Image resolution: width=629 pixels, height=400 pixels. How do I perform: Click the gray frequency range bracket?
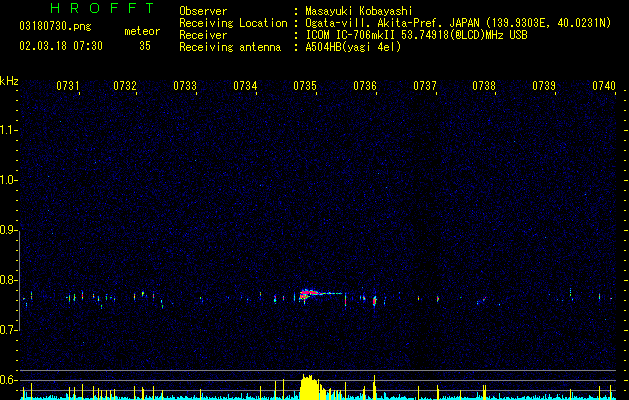(20, 280)
